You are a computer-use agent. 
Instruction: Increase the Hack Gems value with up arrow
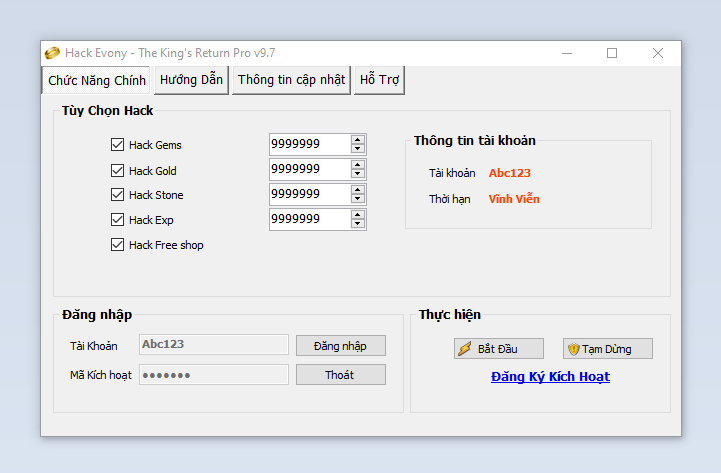click(x=358, y=140)
